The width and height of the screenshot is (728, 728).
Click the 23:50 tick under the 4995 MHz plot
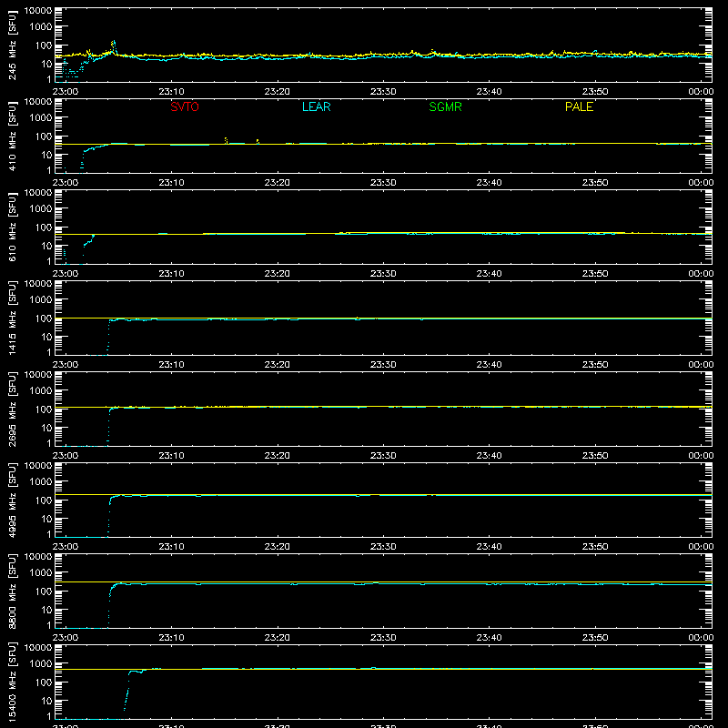point(595,547)
